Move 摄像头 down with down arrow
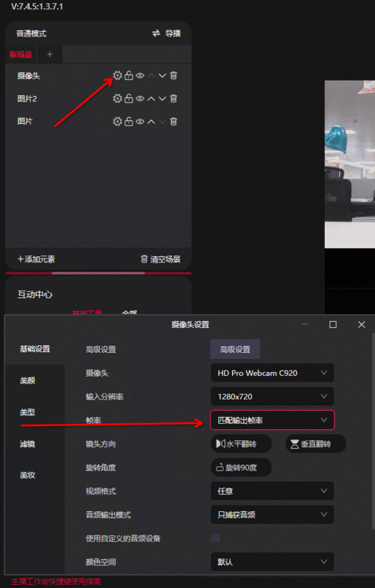This screenshot has height=588, width=375. coord(162,76)
